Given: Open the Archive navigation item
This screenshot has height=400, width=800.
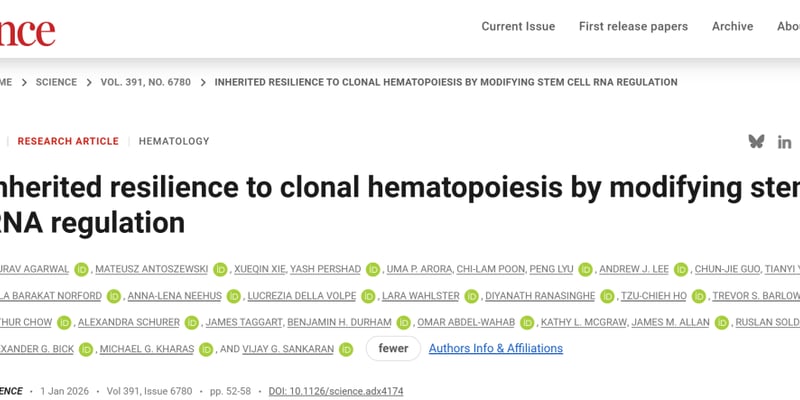Looking at the screenshot, I should [x=732, y=26].
